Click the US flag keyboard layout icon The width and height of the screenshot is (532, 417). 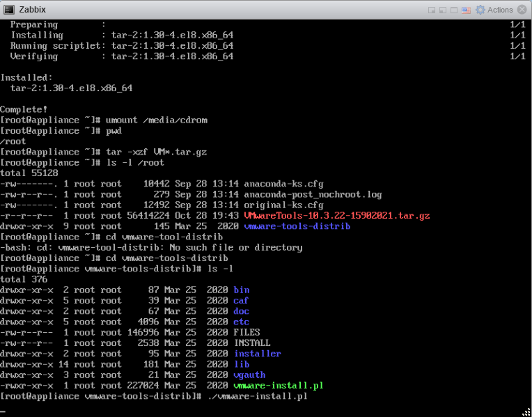click(466, 10)
